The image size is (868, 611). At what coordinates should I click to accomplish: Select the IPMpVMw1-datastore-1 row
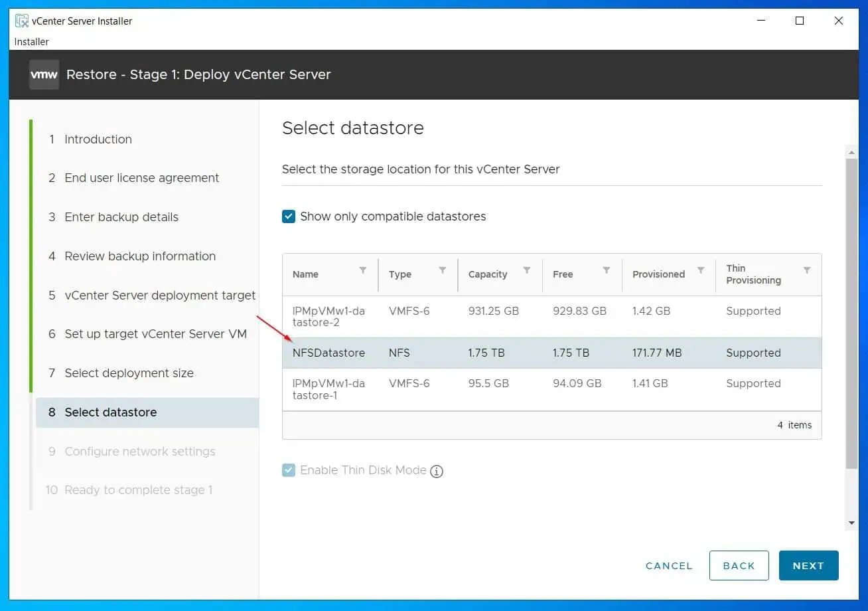click(552, 389)
